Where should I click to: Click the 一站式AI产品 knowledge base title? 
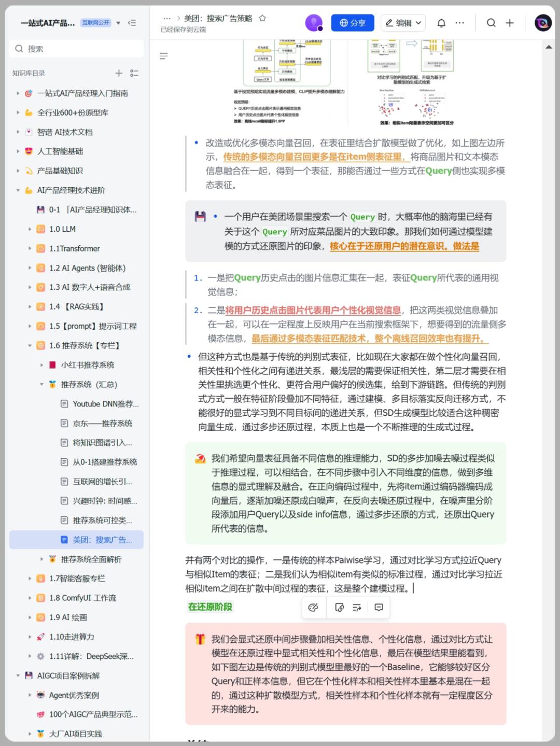[x=48, y=23]
